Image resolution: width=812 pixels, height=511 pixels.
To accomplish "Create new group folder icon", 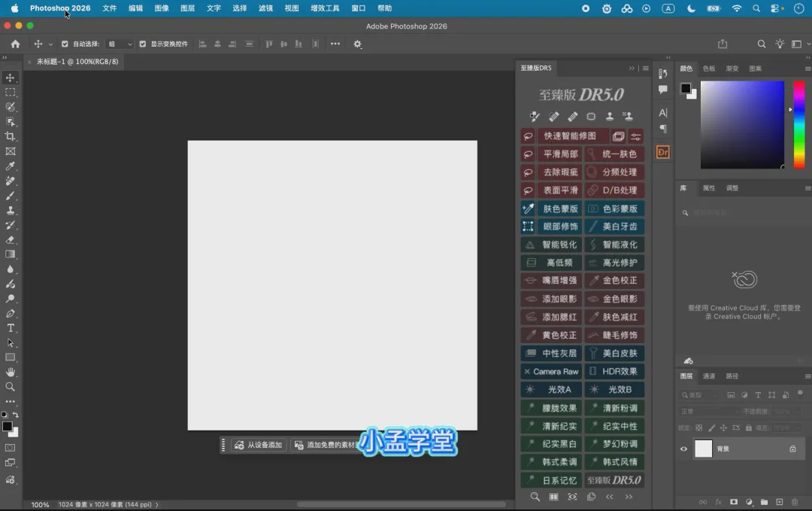I will pos(764,502).
